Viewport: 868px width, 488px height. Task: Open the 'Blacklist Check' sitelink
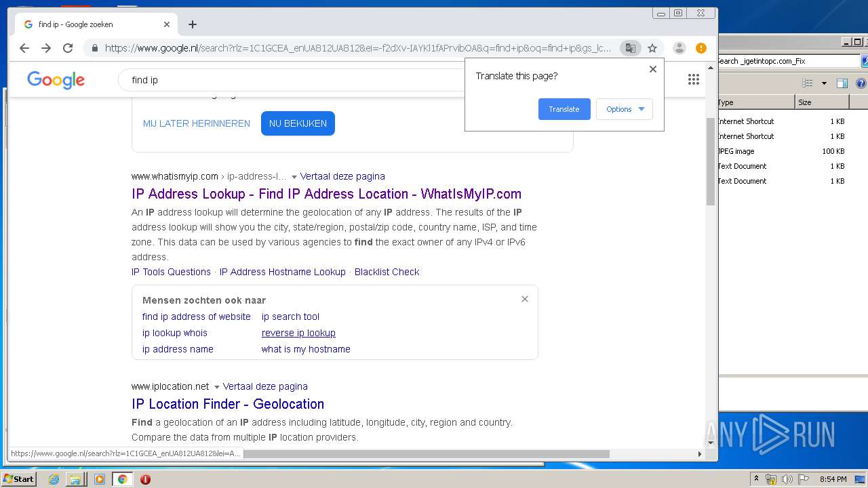[387, 272]
